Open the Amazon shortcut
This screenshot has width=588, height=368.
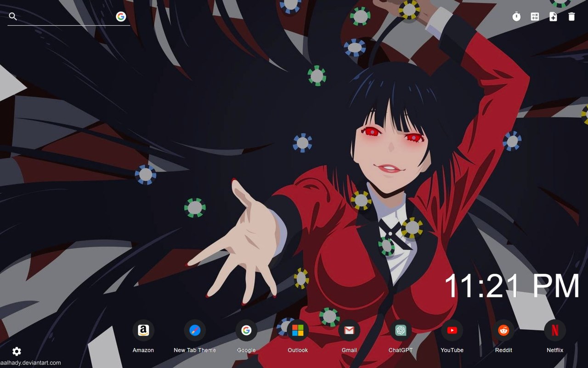[143, 330]
